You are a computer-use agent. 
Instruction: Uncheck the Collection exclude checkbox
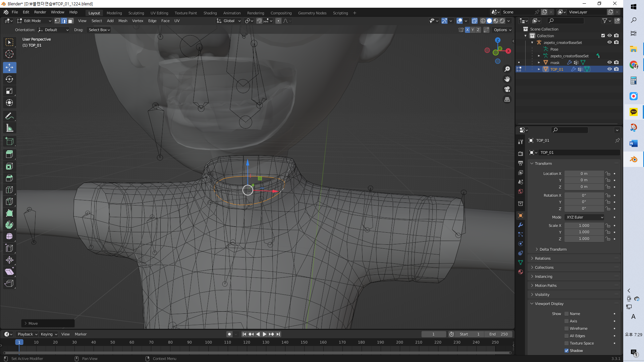pyautogui.click(x=603, y=36)
